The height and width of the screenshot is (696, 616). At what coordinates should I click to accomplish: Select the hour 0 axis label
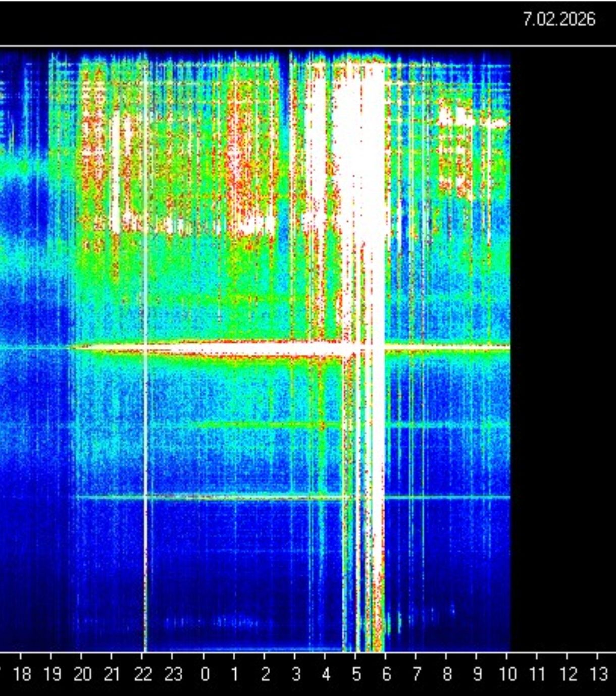point(204,673)
